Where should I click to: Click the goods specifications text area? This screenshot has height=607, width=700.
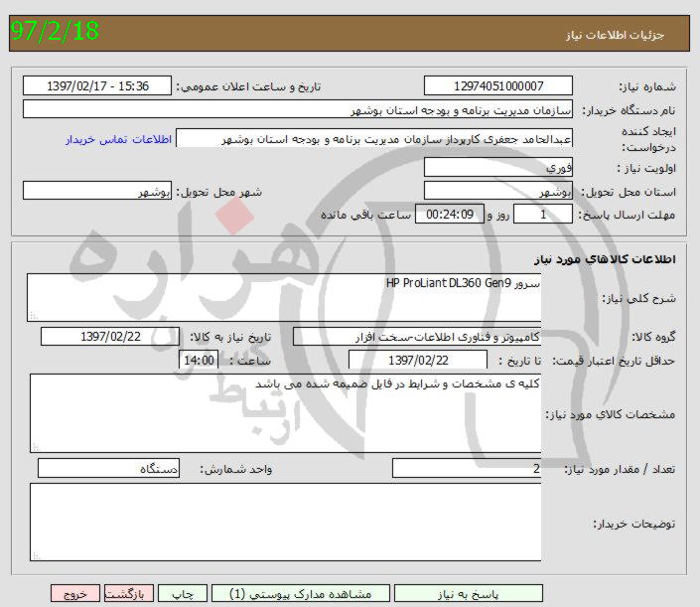286,413
